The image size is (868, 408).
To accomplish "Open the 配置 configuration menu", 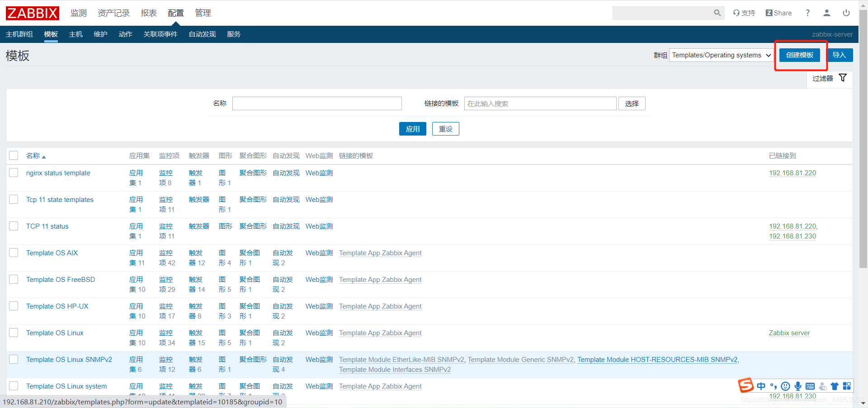I will click(176, 13).
